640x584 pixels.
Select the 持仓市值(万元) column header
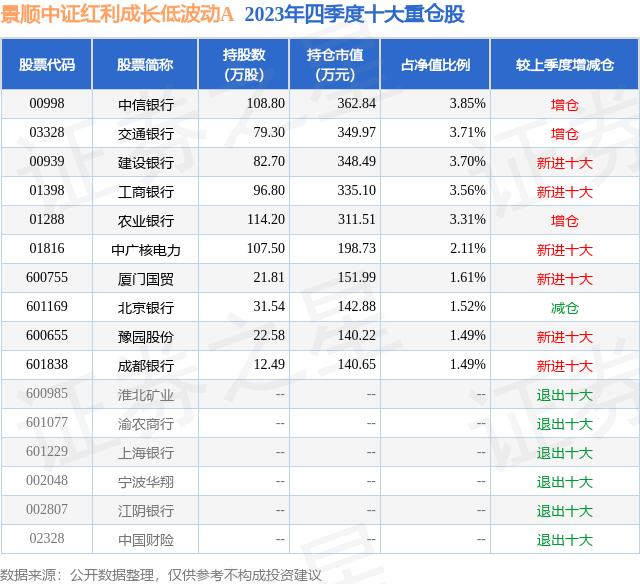335,64
